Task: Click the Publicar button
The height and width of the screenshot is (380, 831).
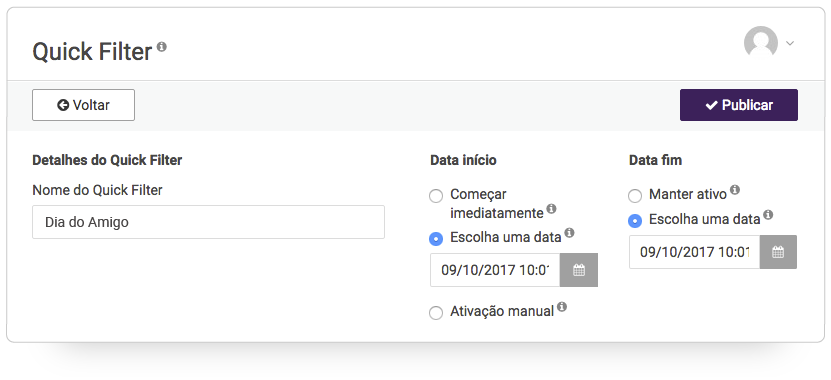Action: [x=739, y=105]
